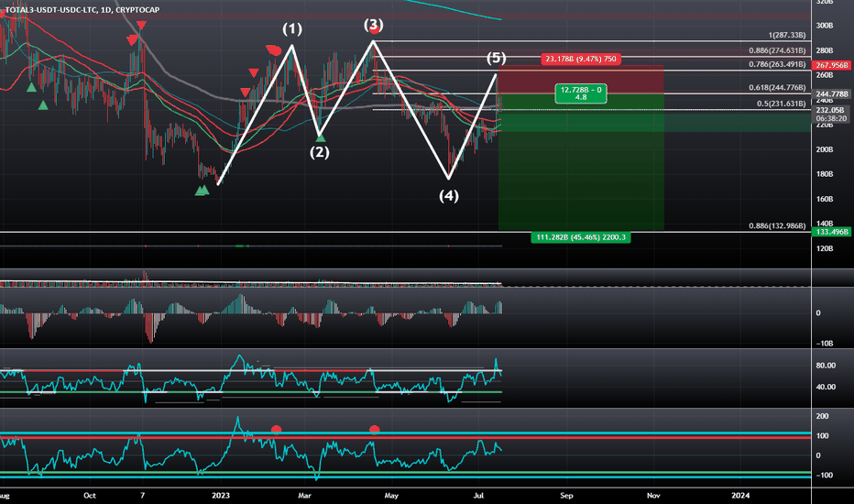Click the -100 scale label on bottom oscillator
854x504 pixels.
click(824, 475)
